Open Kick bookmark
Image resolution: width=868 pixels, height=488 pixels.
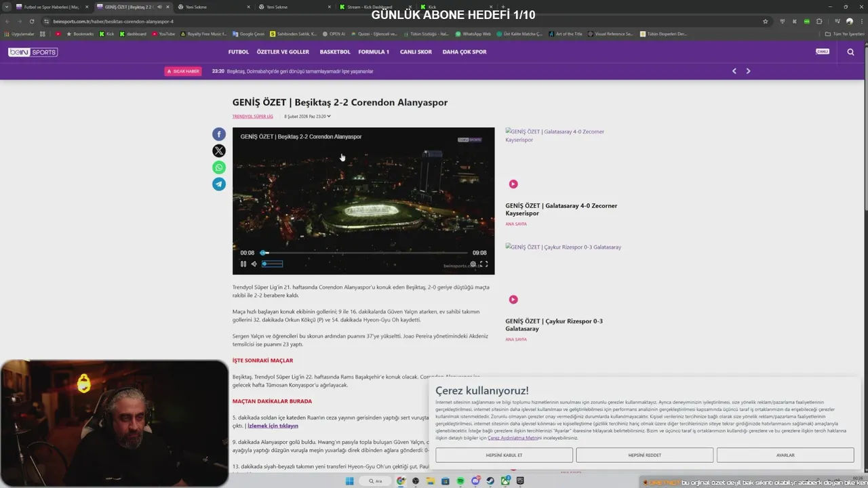tap(106, 34)
